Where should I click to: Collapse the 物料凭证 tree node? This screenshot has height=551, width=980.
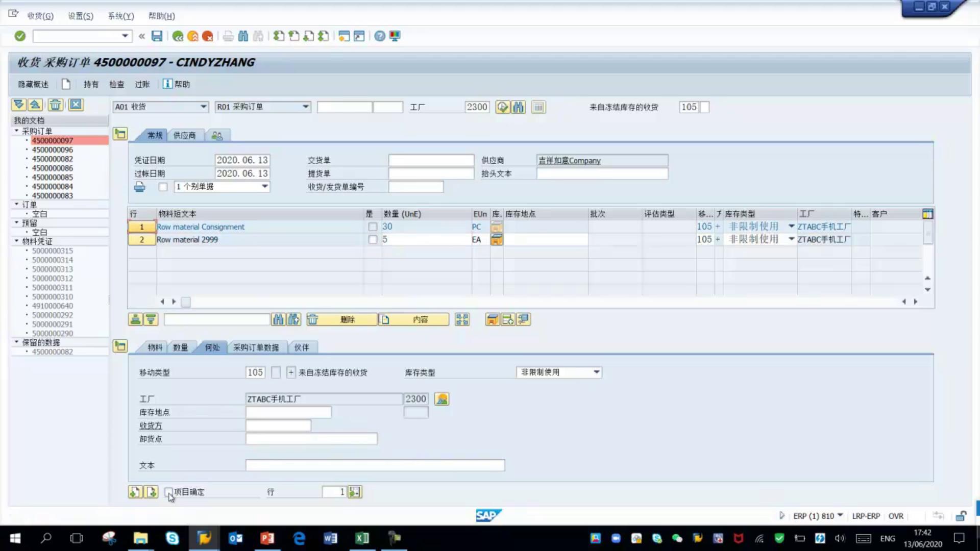pyautogui.click(x=16, y=241)
